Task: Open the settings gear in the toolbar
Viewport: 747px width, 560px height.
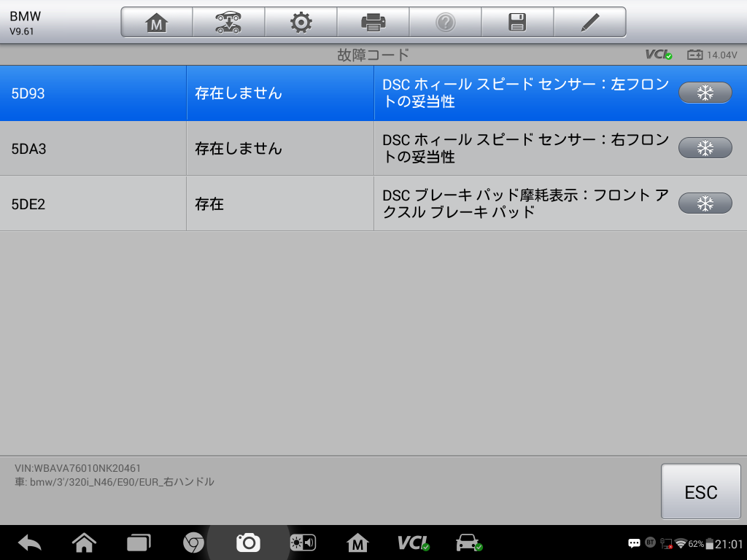Action: point(301,21)
